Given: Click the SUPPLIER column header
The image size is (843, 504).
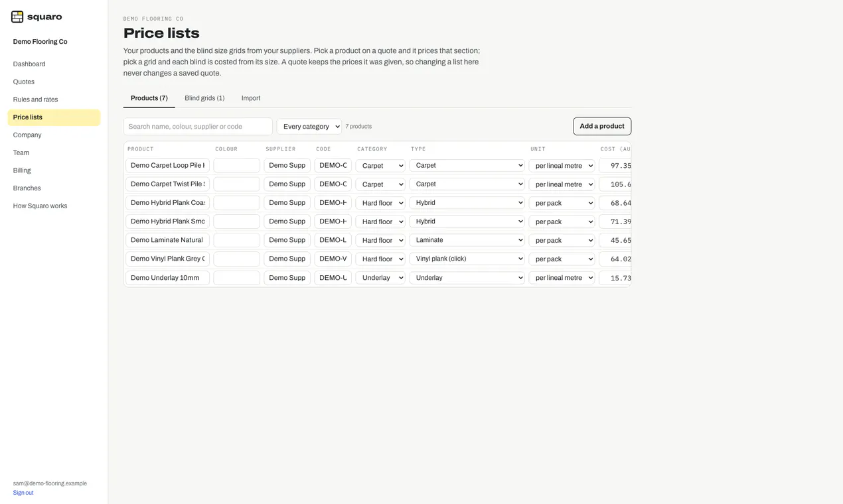Looking at the screenshot, I should click(x=281, y=149).
